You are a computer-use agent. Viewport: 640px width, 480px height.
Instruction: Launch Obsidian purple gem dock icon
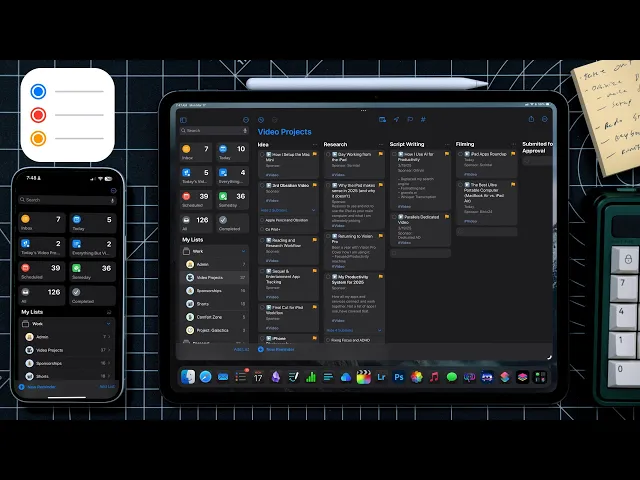(276, 377)
